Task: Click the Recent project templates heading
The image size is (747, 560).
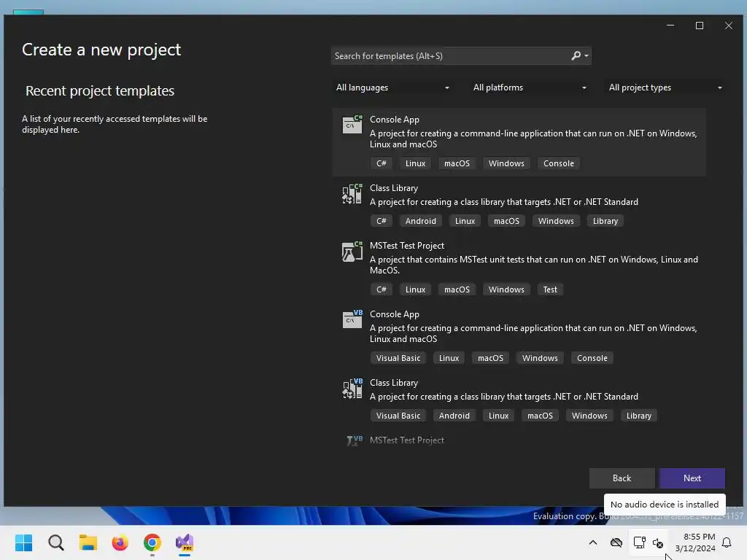Action: pos(99,90)
